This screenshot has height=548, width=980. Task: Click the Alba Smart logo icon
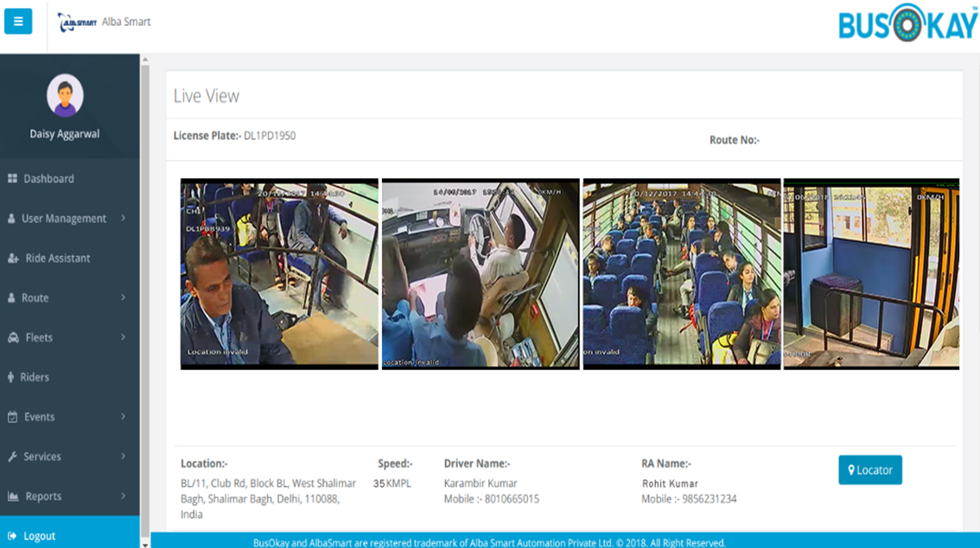(77, 22)
